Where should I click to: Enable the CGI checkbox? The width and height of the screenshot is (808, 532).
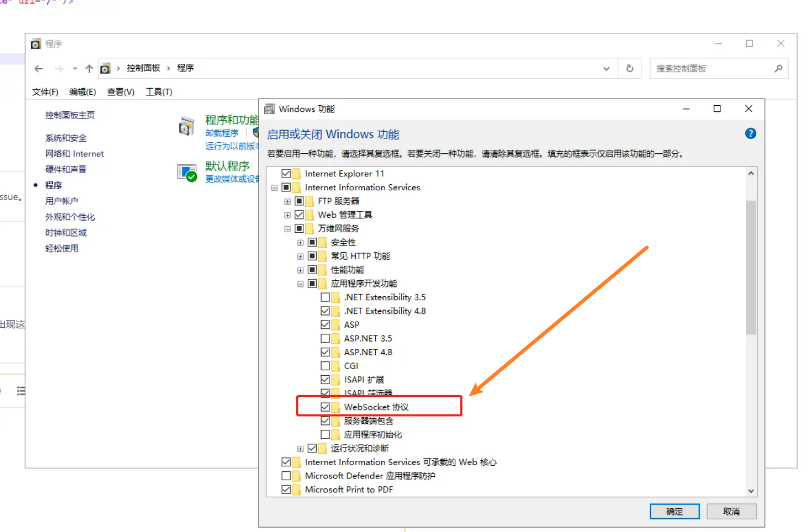[x=325, y=366]
